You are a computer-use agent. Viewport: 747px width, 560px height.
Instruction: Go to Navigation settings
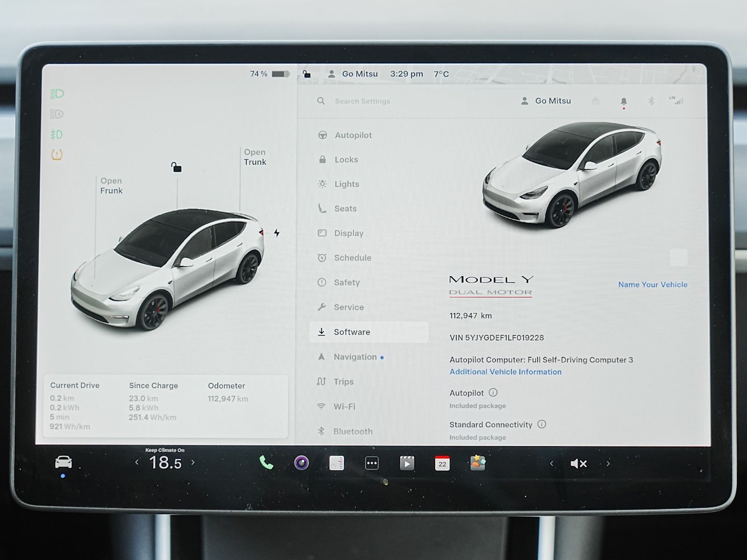tap(355, 357)
